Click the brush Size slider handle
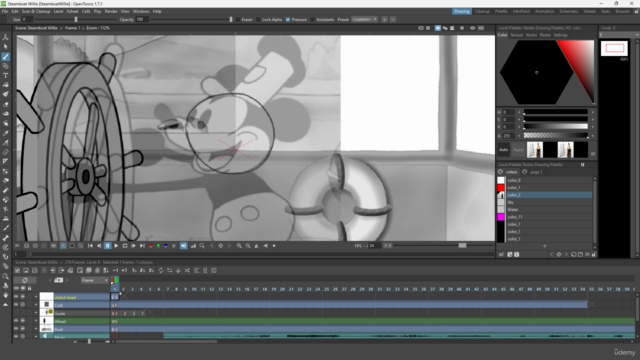This screenshot has height=360, width=640. 76,20
